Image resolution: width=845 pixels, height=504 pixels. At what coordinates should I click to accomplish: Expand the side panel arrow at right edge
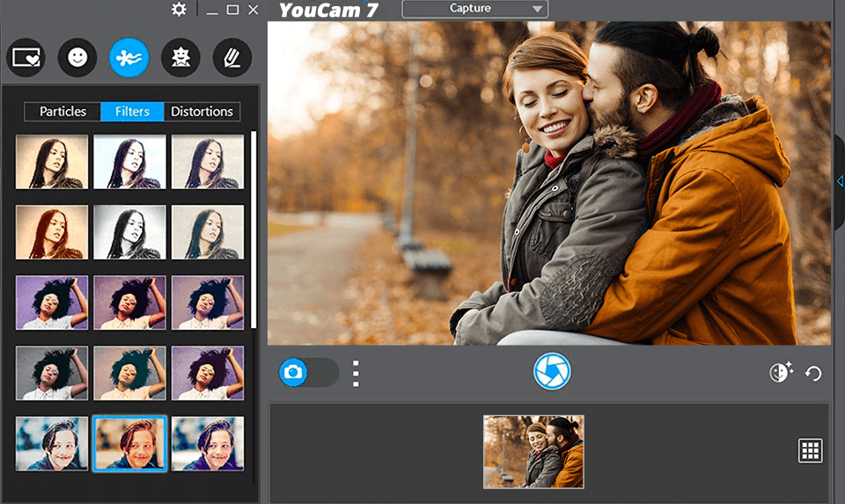pos(840,181)
